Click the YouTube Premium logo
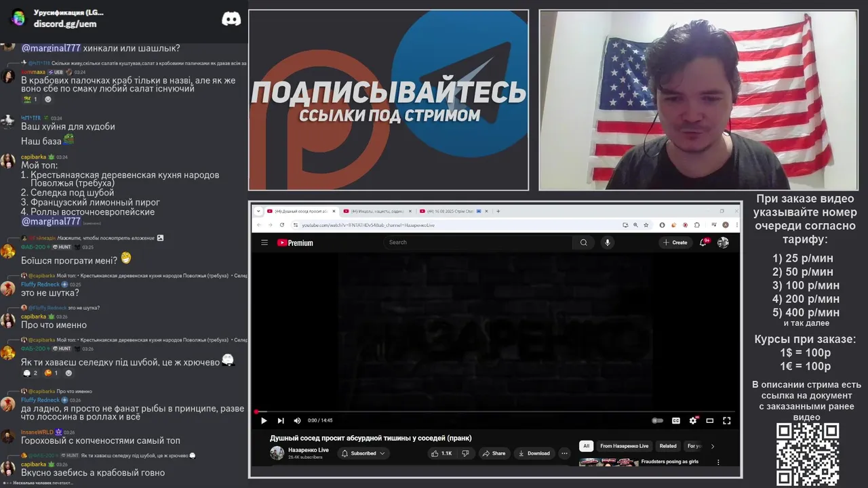This screenshot has width=868, height=488. pos(295,243)
